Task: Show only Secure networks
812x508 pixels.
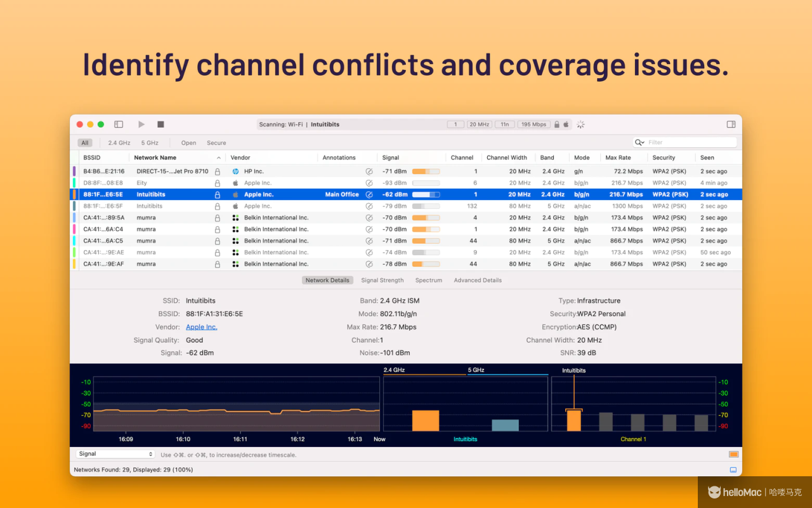Action: [216, 143]
